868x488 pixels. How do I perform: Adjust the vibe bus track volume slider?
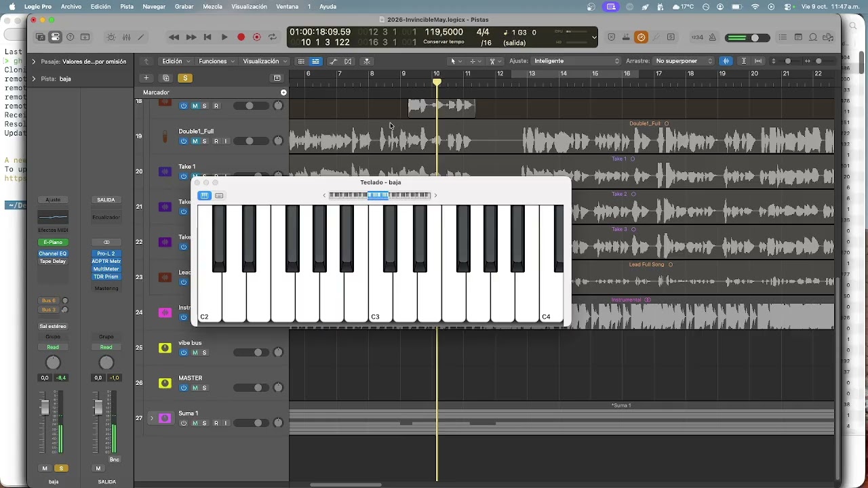(251, 352)
